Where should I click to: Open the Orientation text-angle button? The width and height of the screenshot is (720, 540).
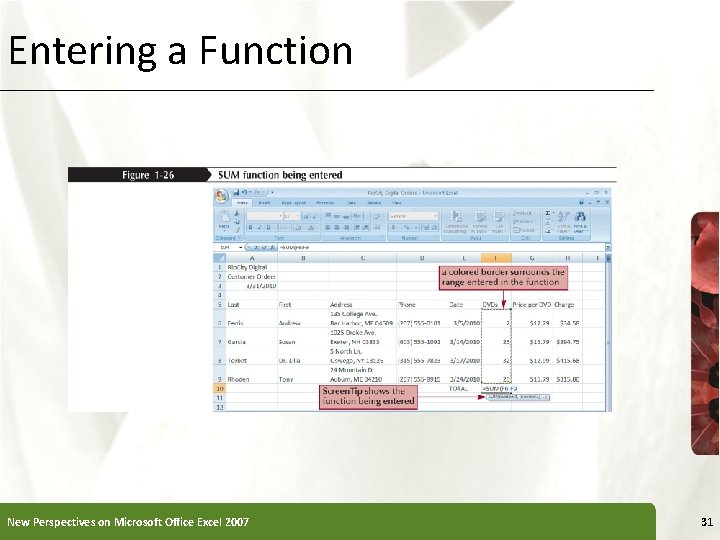point(358,216)
